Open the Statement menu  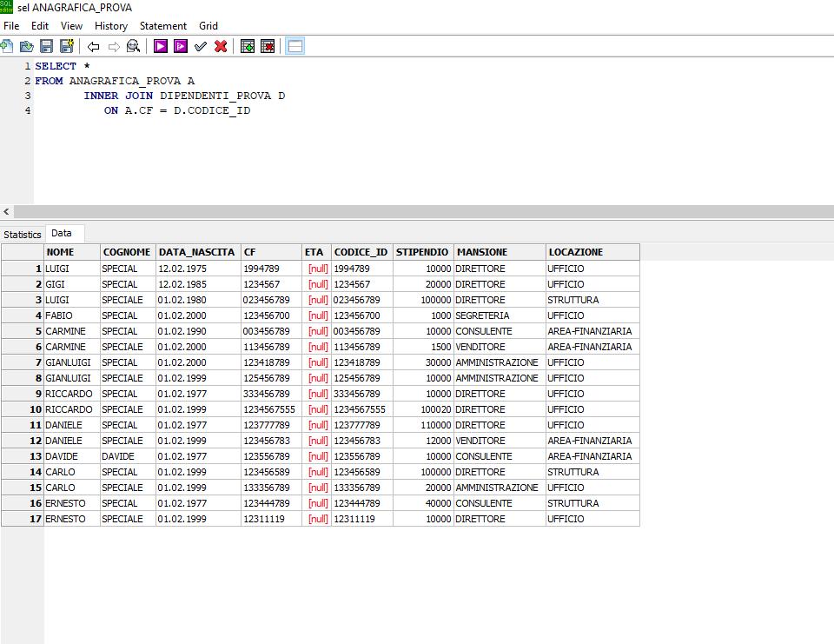coord(162,25)
